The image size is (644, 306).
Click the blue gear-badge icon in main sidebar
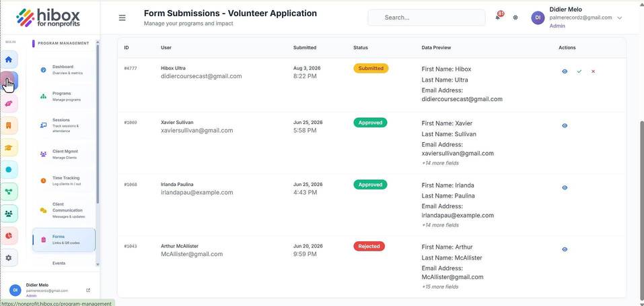[x=9, y=169]
